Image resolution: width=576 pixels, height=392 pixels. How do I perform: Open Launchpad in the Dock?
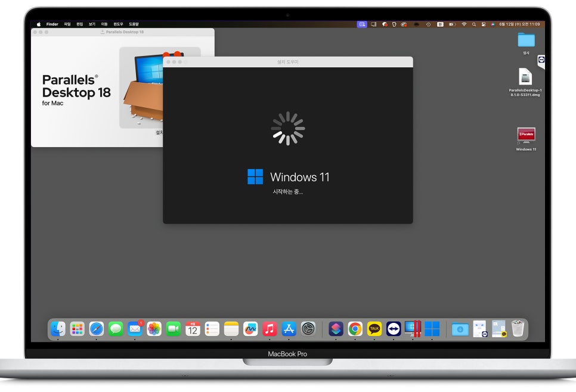pos(77,329)
